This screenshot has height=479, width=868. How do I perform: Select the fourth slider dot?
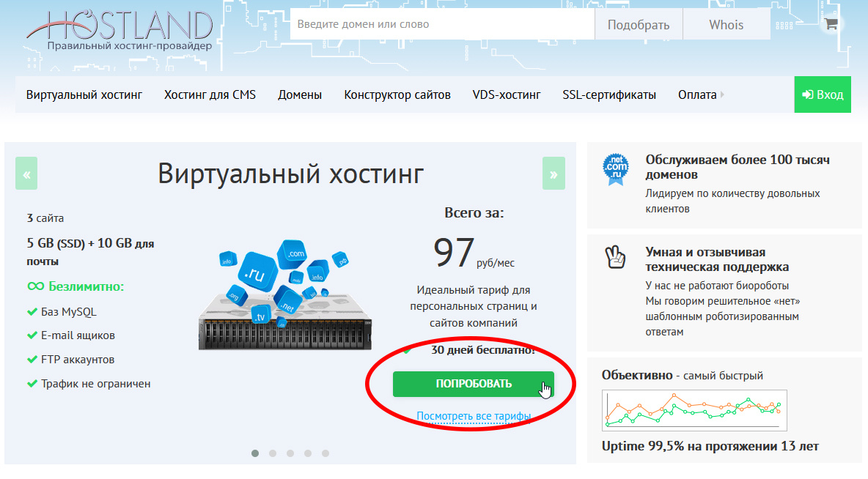[308, 453]
